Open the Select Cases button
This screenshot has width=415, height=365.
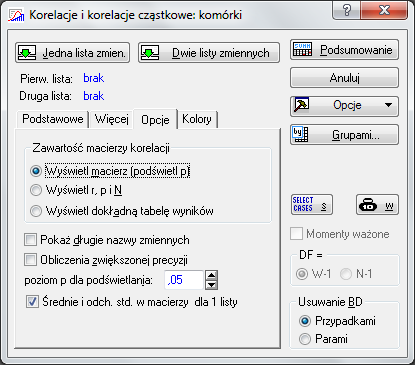311,204
